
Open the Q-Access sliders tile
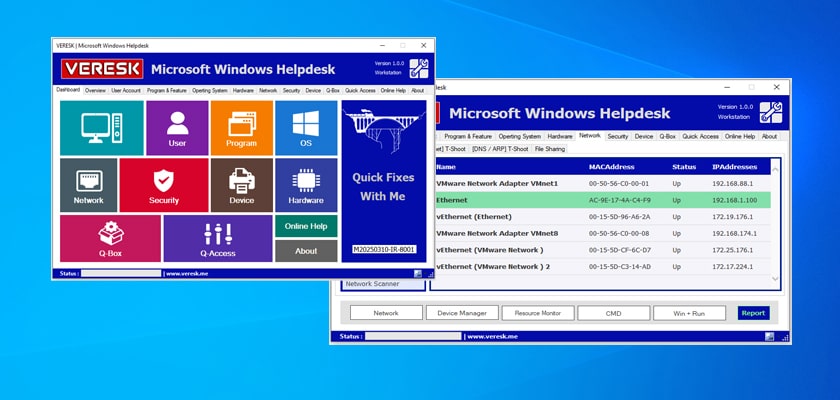click(217, 239)
